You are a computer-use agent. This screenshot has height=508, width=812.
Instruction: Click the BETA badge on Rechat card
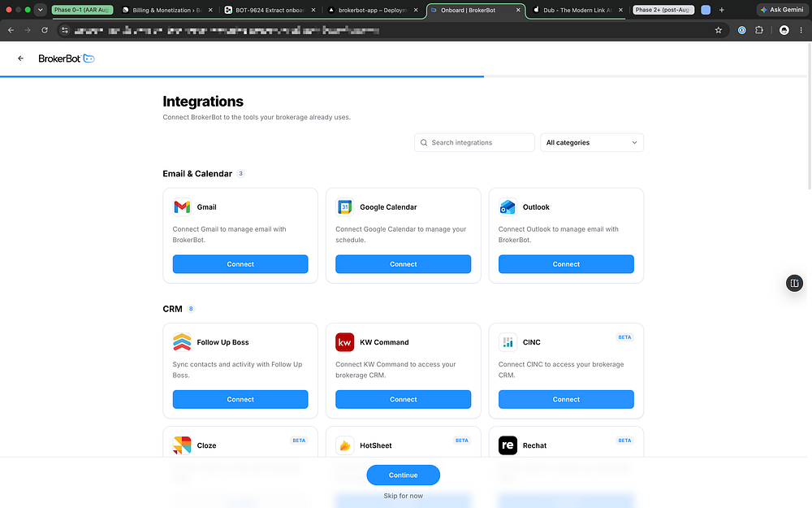624,441
